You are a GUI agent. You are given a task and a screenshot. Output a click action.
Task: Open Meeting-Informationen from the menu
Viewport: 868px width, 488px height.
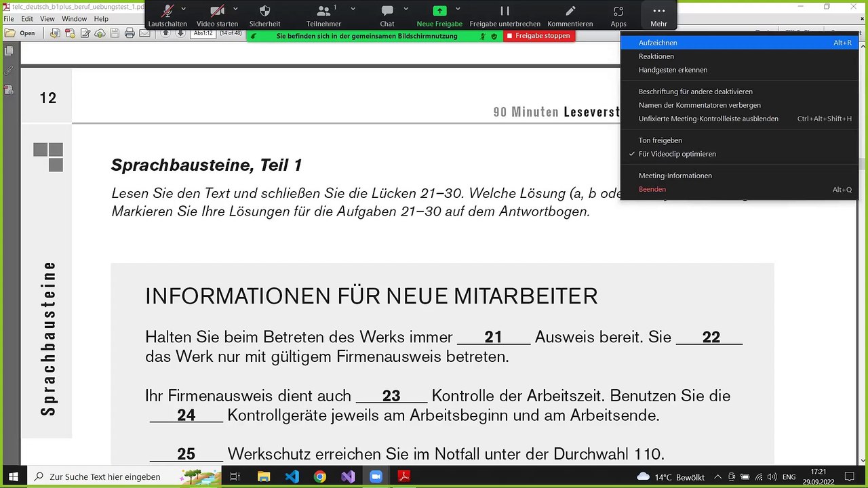click(739, 176)
